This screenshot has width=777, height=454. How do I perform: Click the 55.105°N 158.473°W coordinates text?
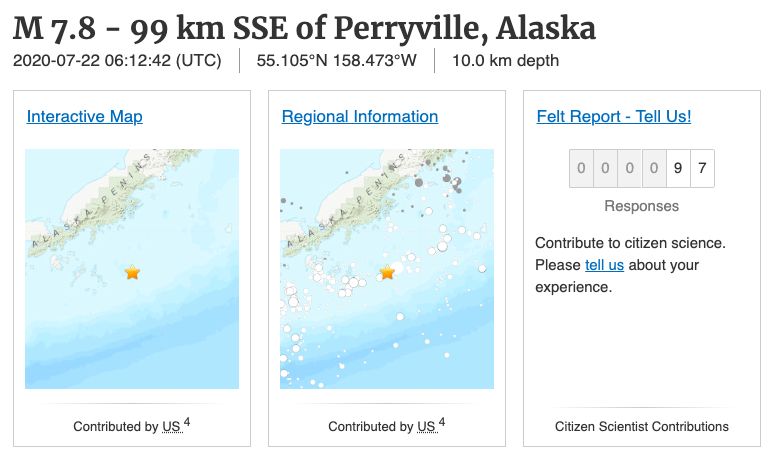tap(336, 60)
